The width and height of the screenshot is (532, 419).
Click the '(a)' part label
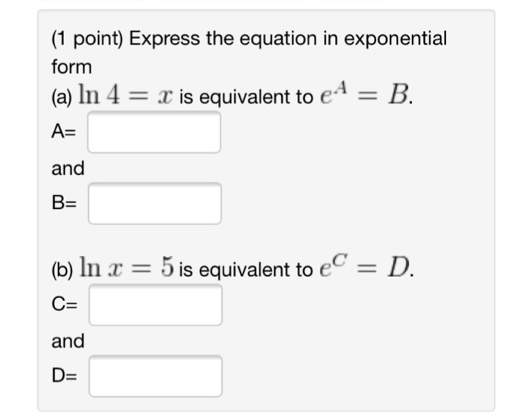[x=62, y=97]
